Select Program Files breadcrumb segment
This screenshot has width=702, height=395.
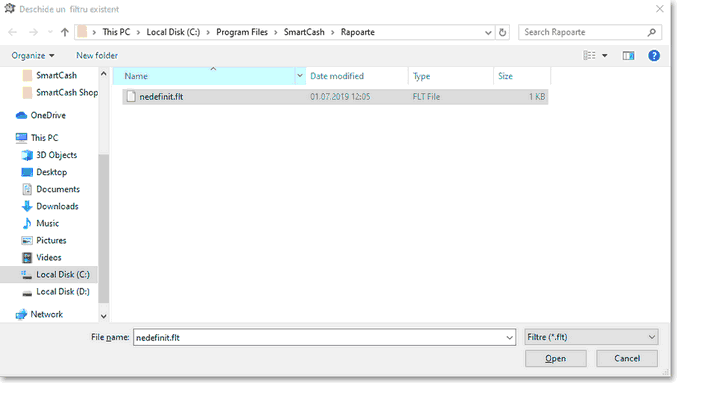(242, 32)
